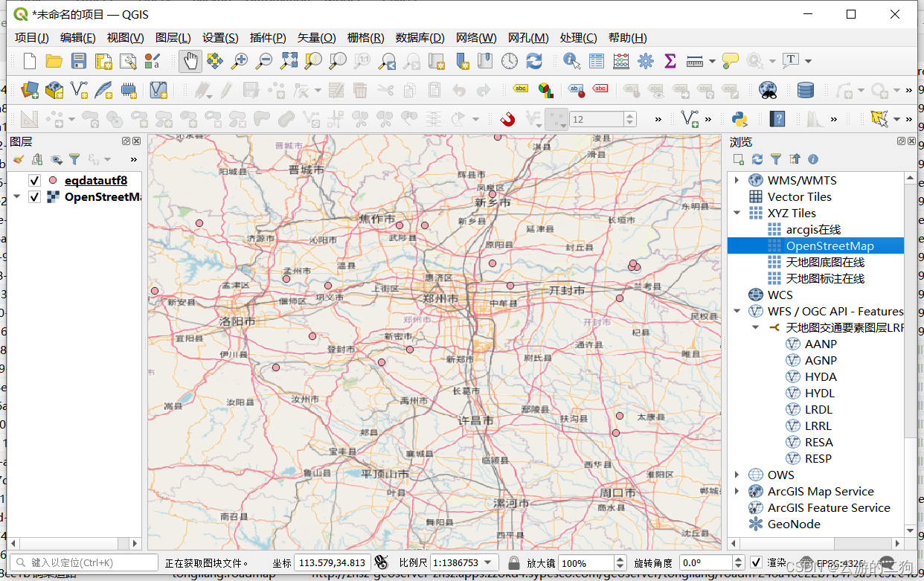The width and height of the screenshot is (924, 581).
Task: Toggle visibility of eqdatautf8 layer
Action: coord(33,180)
